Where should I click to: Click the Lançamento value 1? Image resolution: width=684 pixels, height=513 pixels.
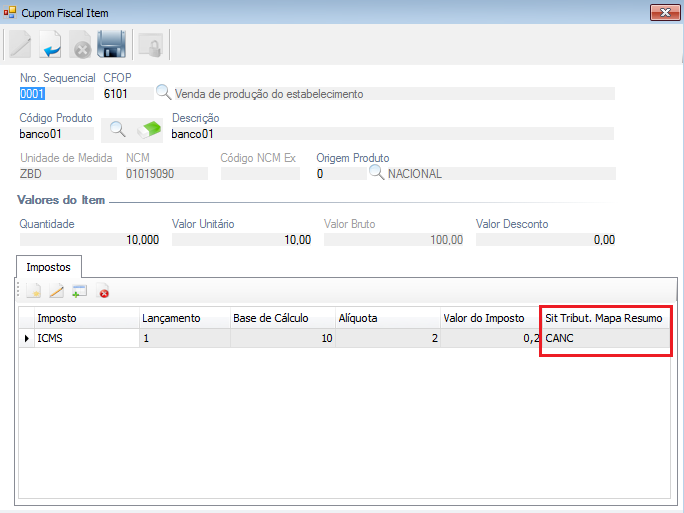pyautogui.click(x=185, y=338)
